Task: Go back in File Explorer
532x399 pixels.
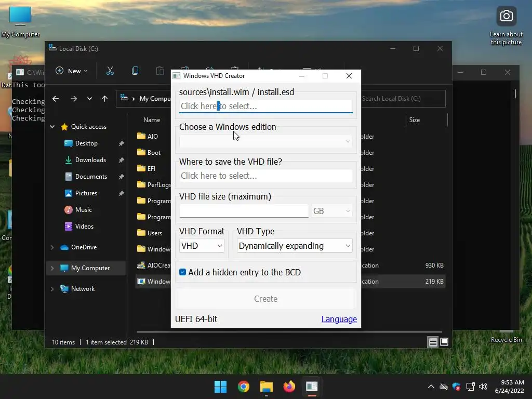Action: 56,99
